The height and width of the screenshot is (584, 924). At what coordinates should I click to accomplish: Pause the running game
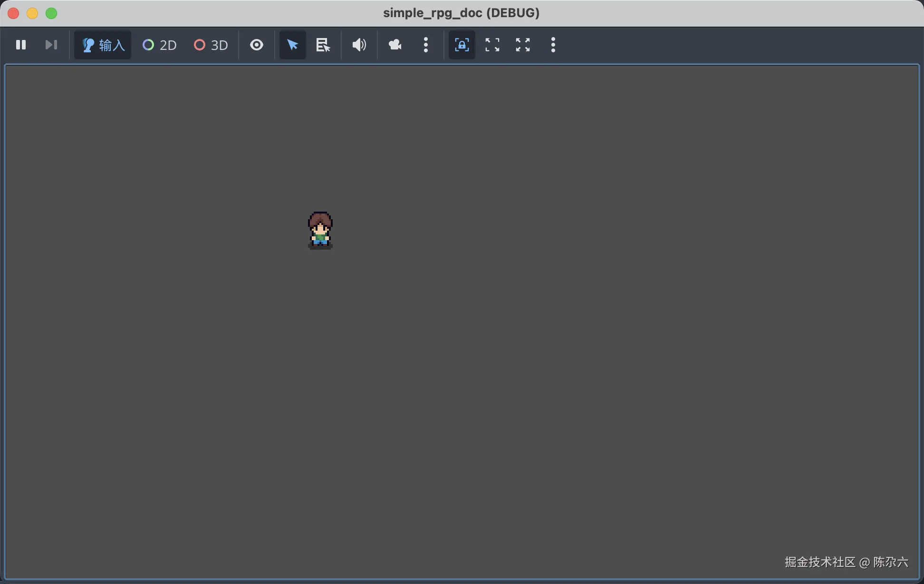click(21, 45)
